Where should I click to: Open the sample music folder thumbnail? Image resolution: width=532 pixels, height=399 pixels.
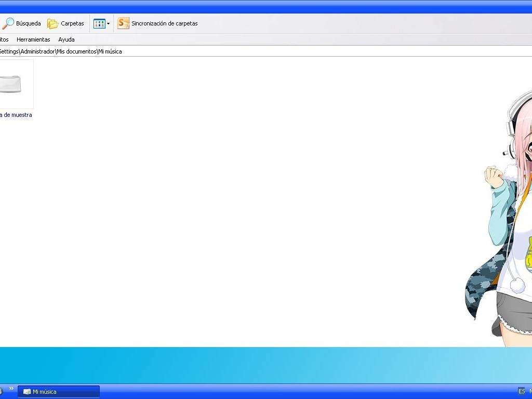tap(12, 84)
